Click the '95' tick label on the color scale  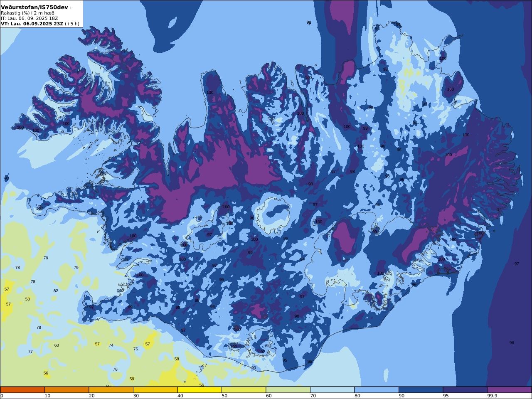tap(446, 396)
